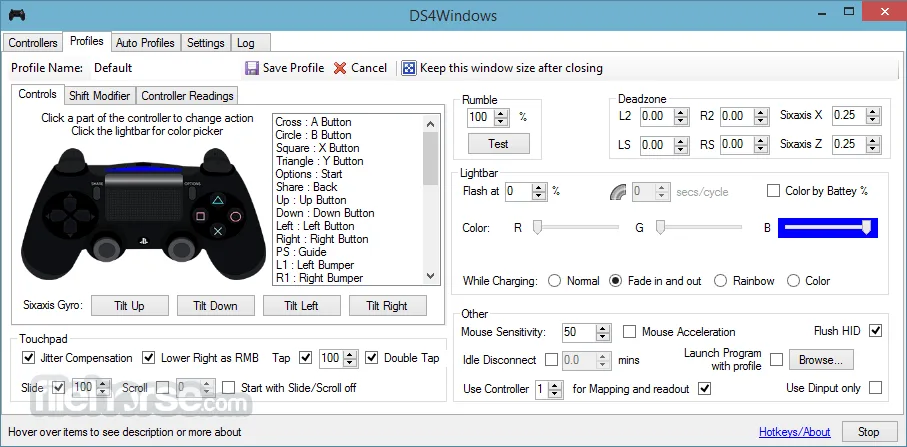This screenshot has width=907, height=447.
Task: Enable Start with Slide/Scroll off
Action: [229, 387]
